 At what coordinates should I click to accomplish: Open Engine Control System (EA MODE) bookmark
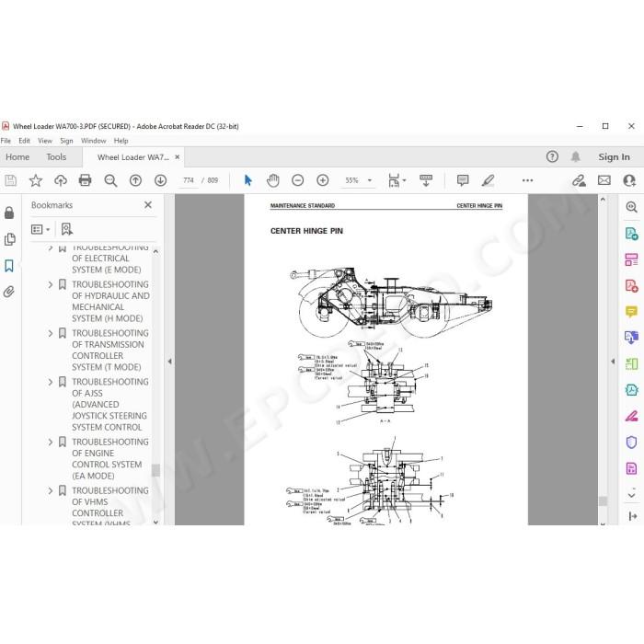pos(110,459)
